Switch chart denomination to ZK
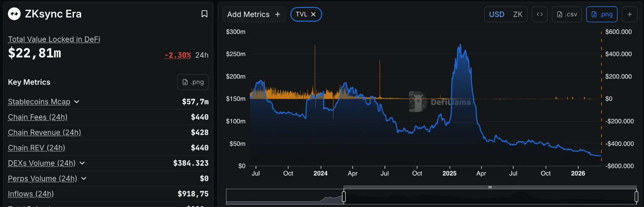The height and width of the screenshot is (207, 644). pos(518,14)
